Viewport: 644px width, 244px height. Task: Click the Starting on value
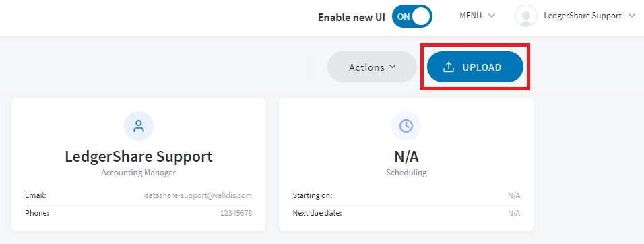tap(514, 195)
